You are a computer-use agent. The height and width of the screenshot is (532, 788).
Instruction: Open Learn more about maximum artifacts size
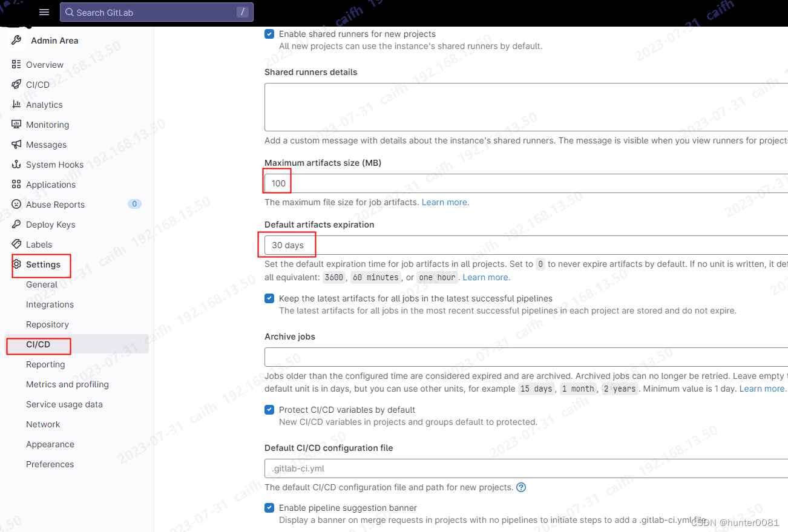pyautogui.click(x=444, y=202)
